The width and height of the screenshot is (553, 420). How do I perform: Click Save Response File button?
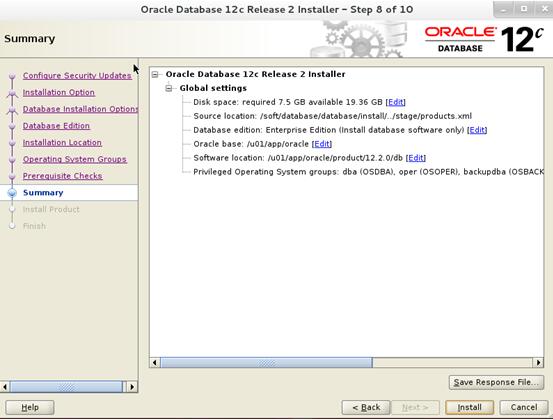(x=496, y=382)
